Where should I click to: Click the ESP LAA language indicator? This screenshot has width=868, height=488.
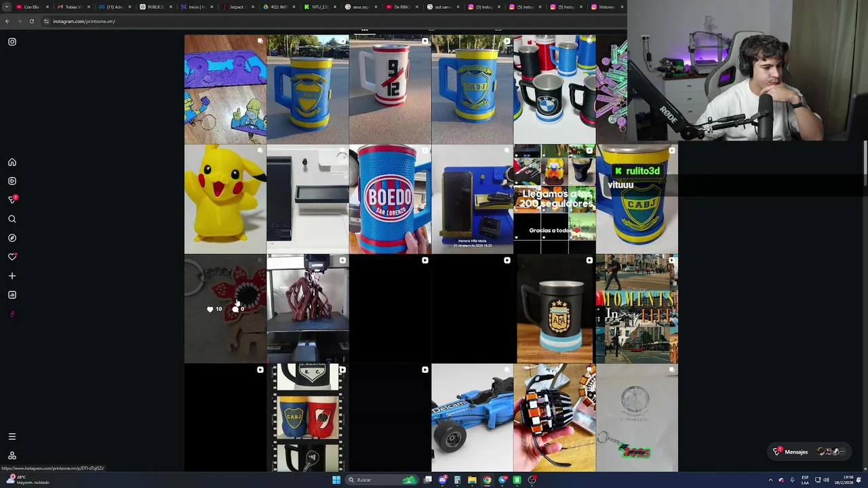pos(805,480)
